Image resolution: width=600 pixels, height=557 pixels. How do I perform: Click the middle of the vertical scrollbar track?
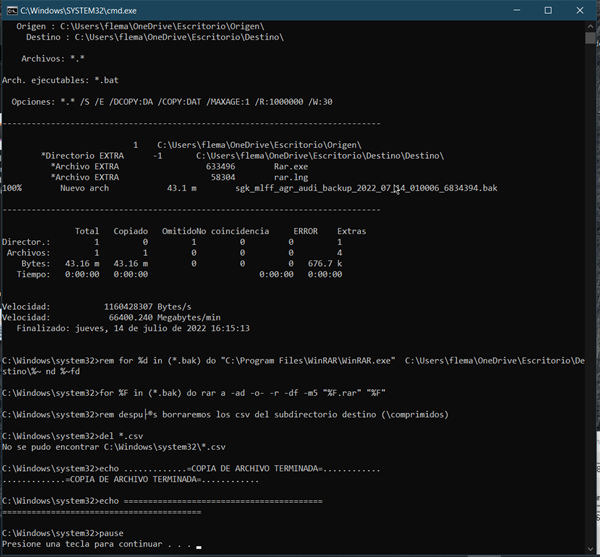591,290
